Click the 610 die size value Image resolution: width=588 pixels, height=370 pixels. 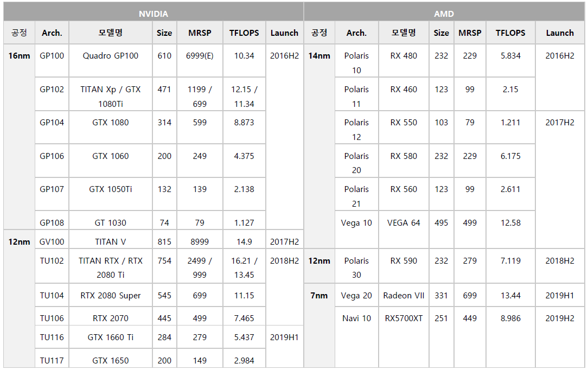click(164, 56)
